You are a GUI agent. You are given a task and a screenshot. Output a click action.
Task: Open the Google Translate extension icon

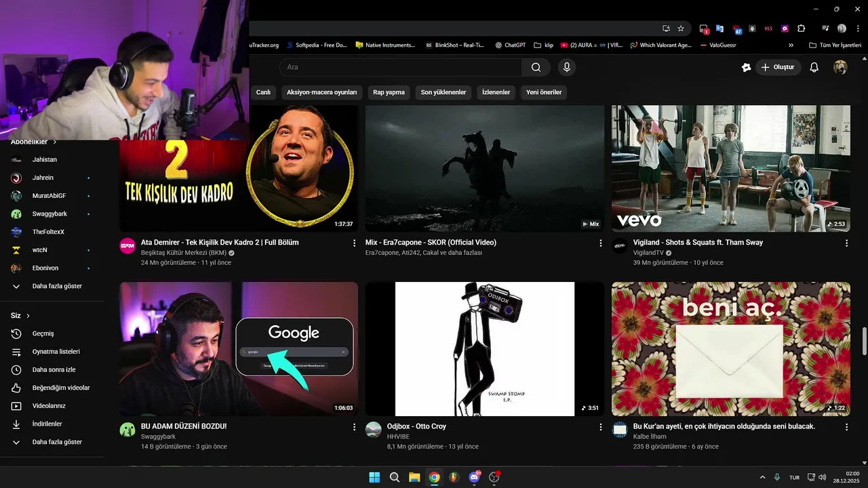click(719, 28)
